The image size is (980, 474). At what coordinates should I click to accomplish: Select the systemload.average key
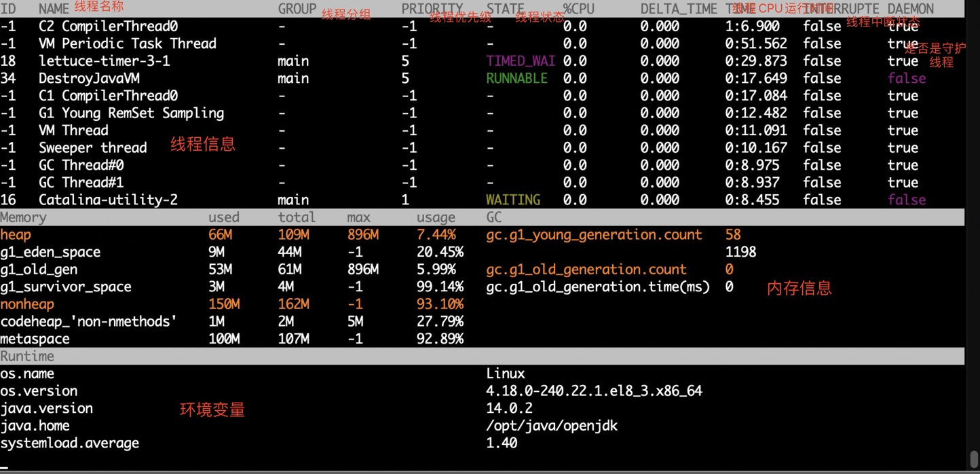(x=69, y=443)
